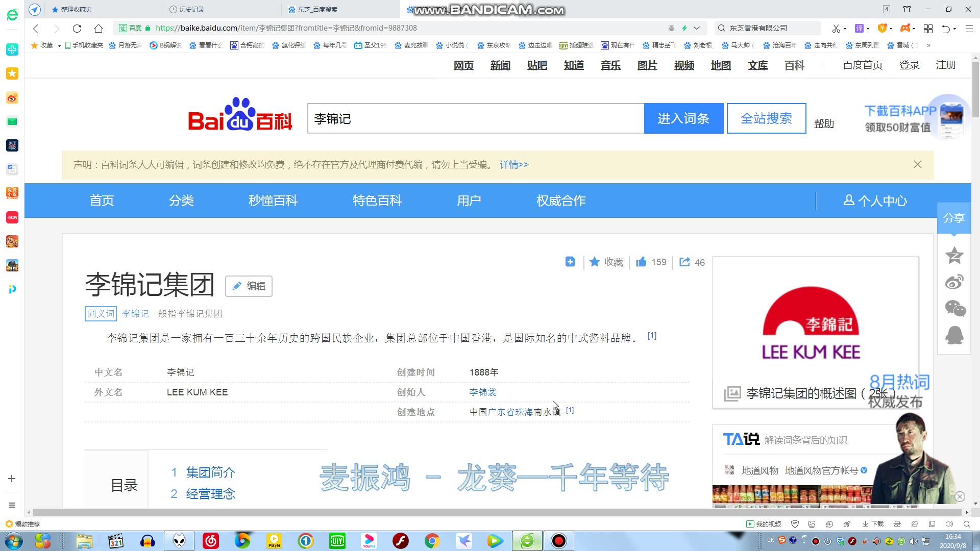980x551 pixels.
Task: Open 集团简介 in table of contents
Action: tap(210, 472)
